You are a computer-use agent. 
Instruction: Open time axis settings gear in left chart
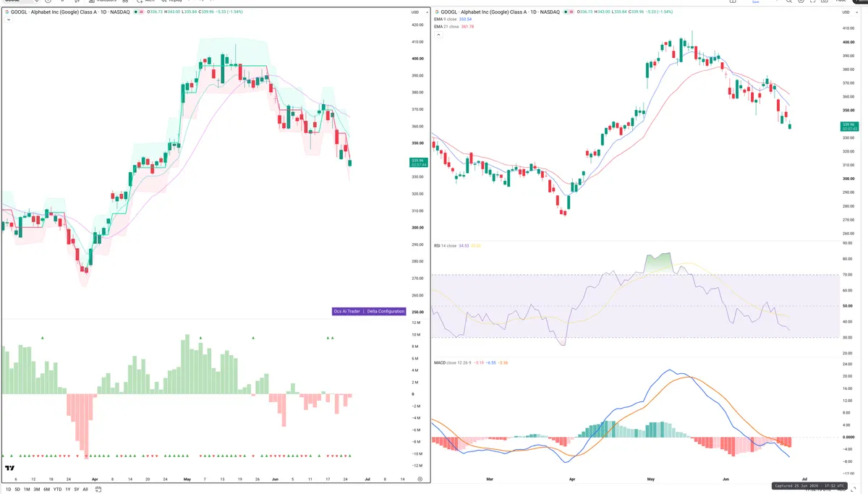tap(420, 479)
